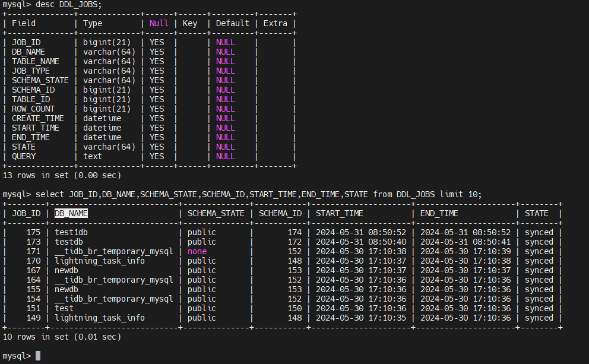
Task: Select the SCHEMA_STATE result column header
Action: pos(216,213)
